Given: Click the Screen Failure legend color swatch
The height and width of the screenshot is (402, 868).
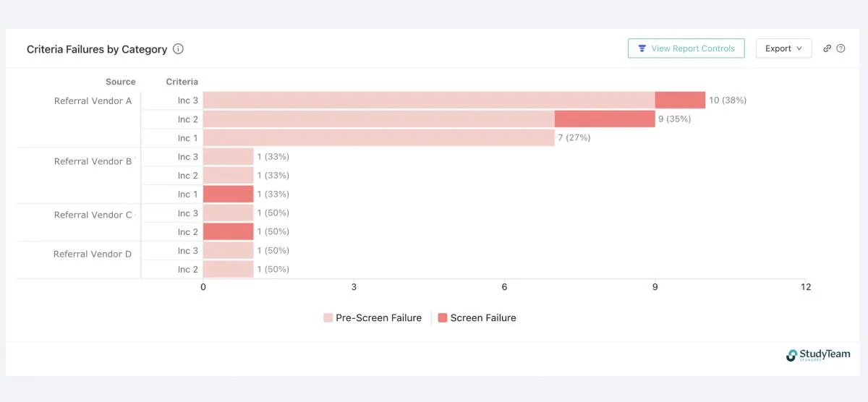Looking at the screenshot, I should point(443,318).
